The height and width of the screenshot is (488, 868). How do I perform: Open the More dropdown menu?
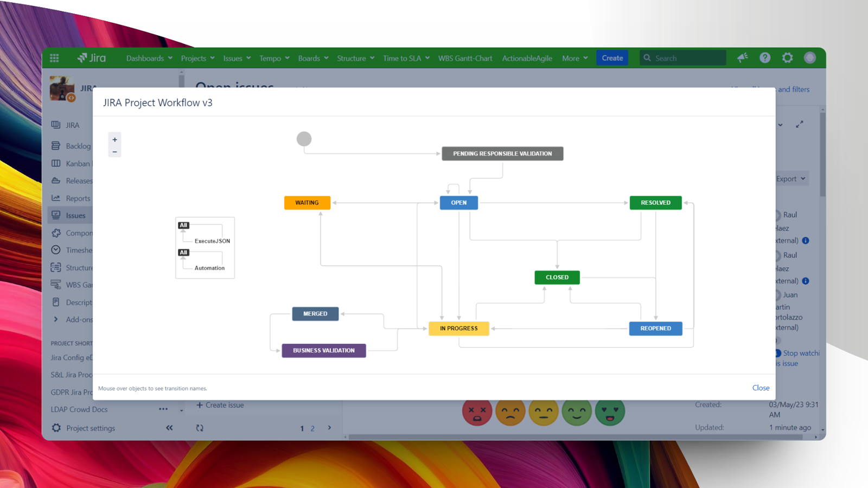click(575, 58)
